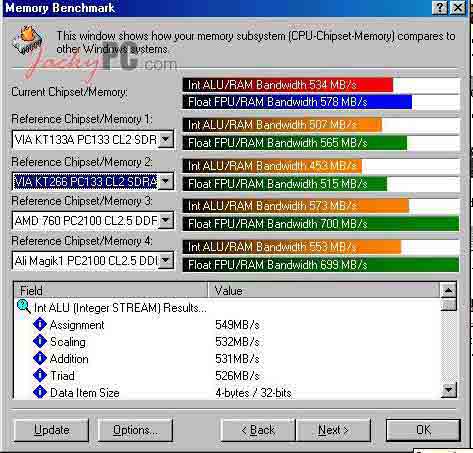The width and height of the screenshot is (473, 453).
Task: Click the 526MB/s Triad value
Action: [x=237, y=376]
